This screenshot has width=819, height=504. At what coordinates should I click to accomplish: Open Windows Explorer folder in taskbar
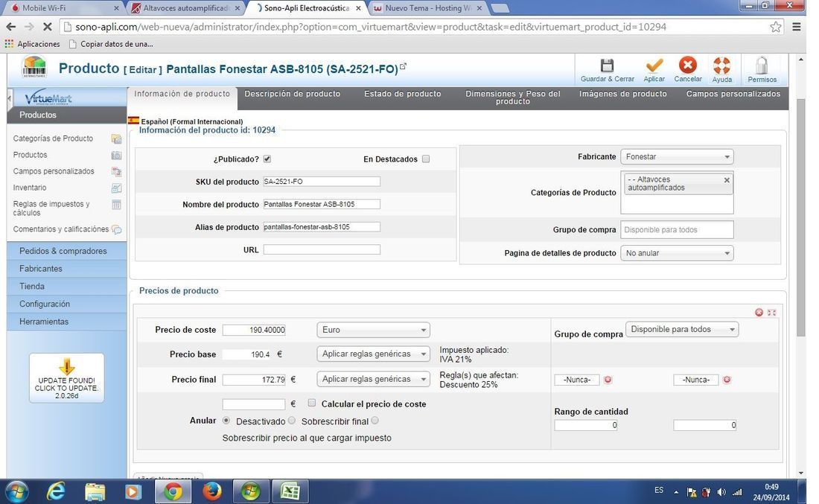point(95,491)
